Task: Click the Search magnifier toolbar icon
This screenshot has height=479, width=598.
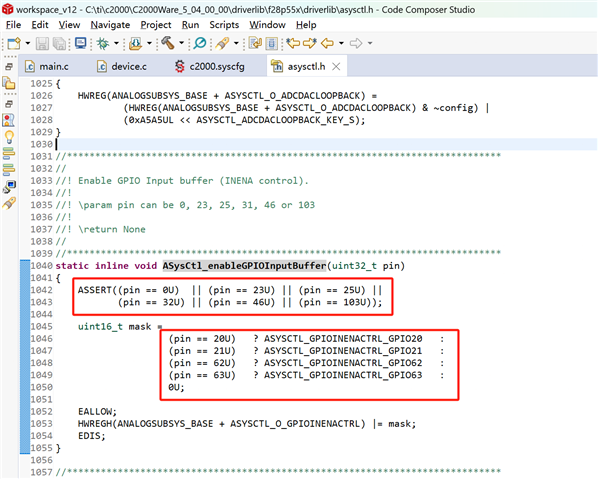Action: pos(200,43)
